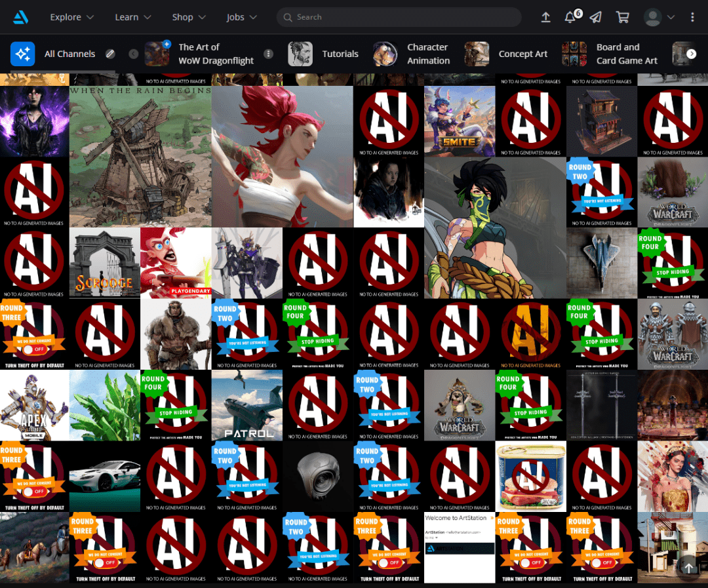Focus the Search input field
The image size is (708, 588).
click(x=399, y=17)
